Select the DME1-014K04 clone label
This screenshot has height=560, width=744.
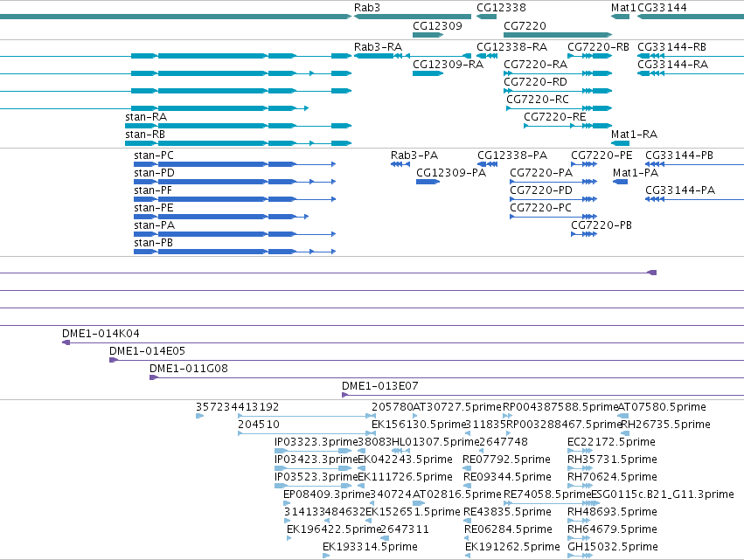(x=101, y=334)
